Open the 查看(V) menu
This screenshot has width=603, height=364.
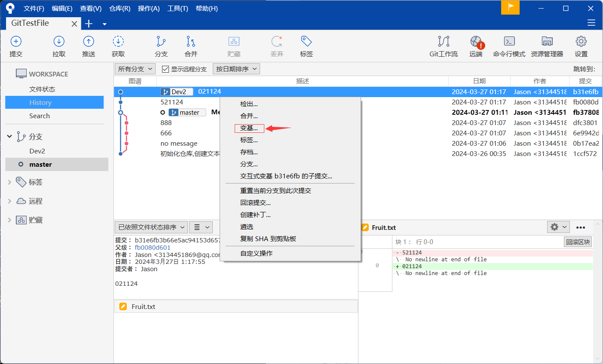tap(91, 8)
